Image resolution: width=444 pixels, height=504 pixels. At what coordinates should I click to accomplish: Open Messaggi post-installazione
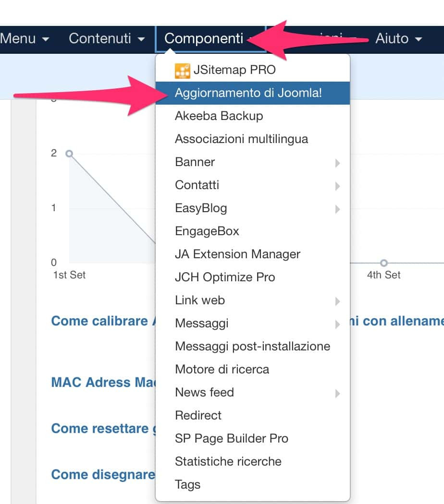[x=253, y=347]
